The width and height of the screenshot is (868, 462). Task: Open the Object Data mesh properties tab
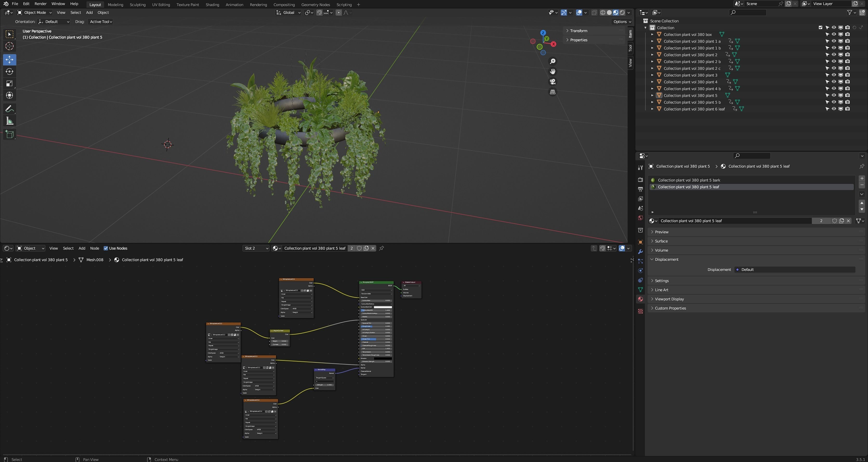click(640, 289)
